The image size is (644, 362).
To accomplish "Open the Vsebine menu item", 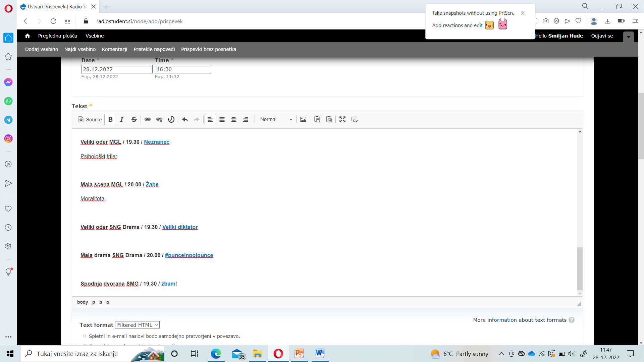I will 95,36.
